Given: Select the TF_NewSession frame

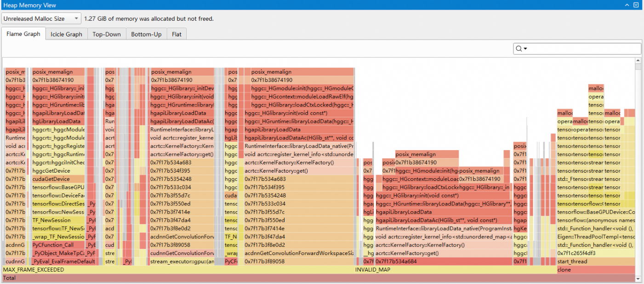Looking at the screenshot, I should 58,220.
